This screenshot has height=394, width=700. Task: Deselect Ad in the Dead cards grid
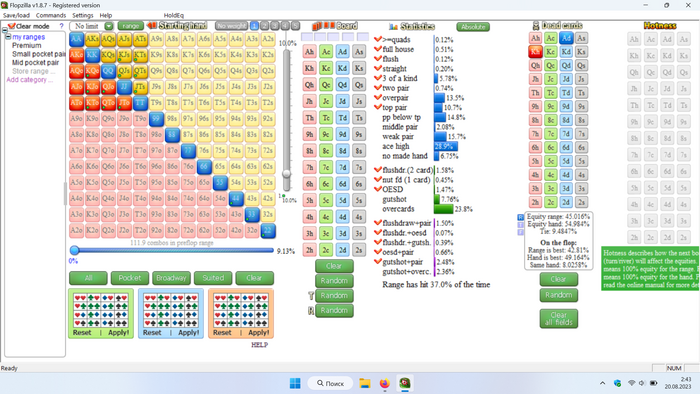pyautogui.click(x=566, y=38)
